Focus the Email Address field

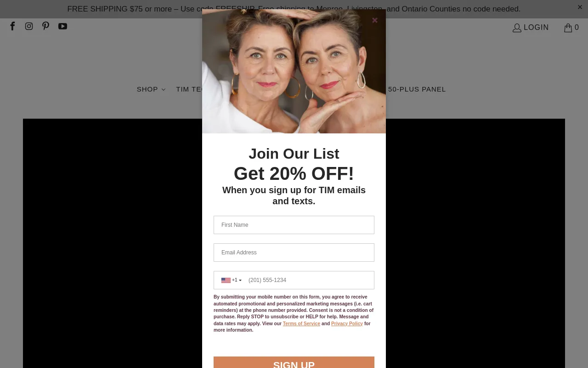[x=294, y=253]
